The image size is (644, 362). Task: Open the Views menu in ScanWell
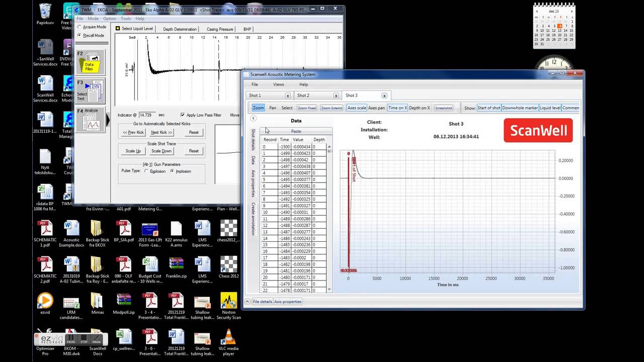coord(278,84)
